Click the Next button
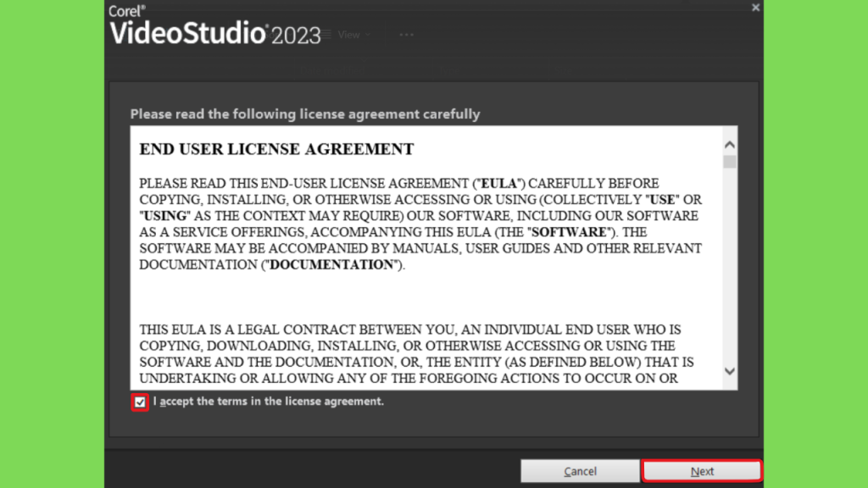Screen dimensions: 868x488 pyautogui.click(x=702, y=471)
